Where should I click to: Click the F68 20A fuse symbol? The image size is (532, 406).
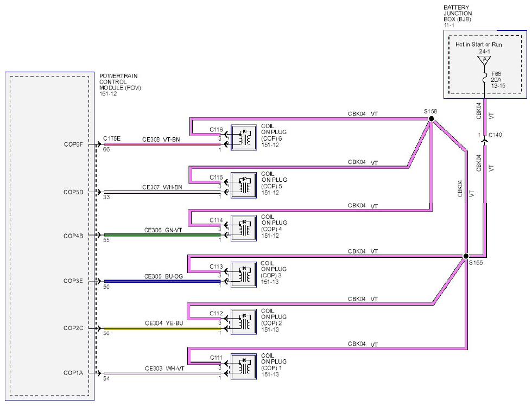485,78
